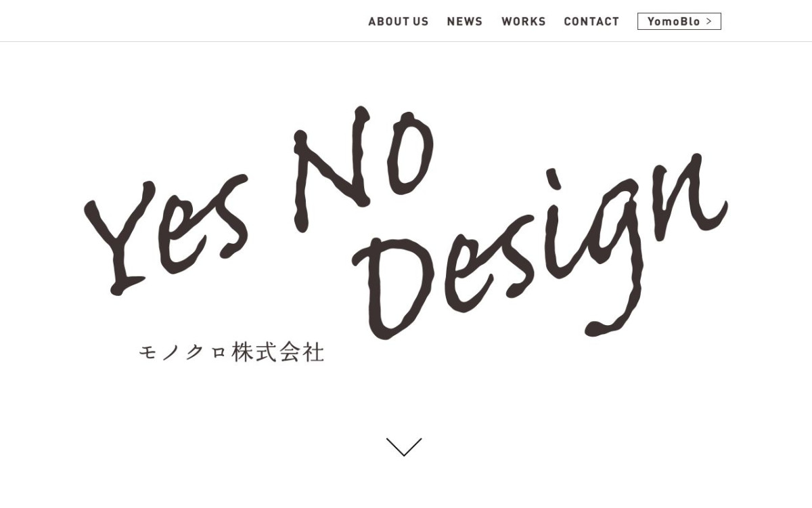Click the dot above Design's i

coord(555,177)
